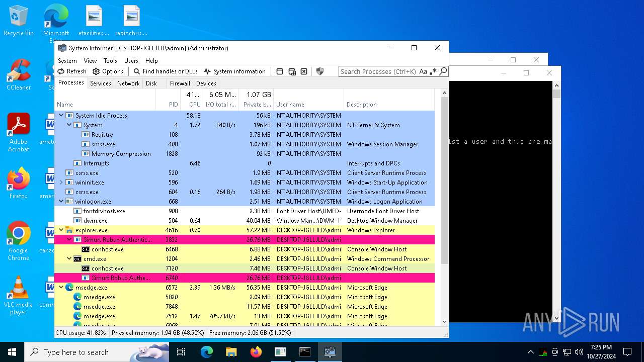
Task: Open the Options gear button
Action: pyautogui.click(x=108, y=71)
